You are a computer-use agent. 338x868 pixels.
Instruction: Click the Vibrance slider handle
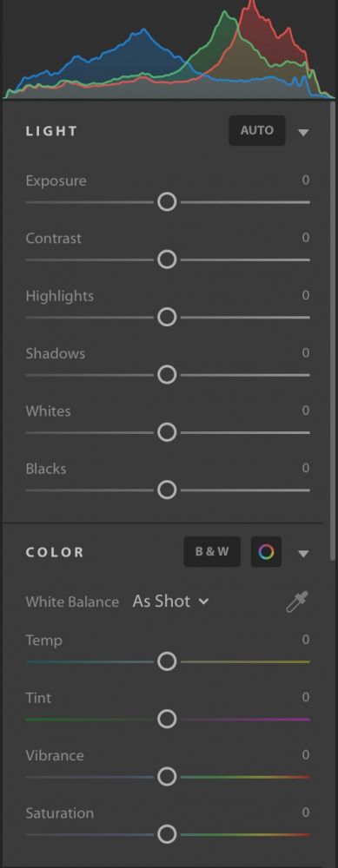coord(167,777)
